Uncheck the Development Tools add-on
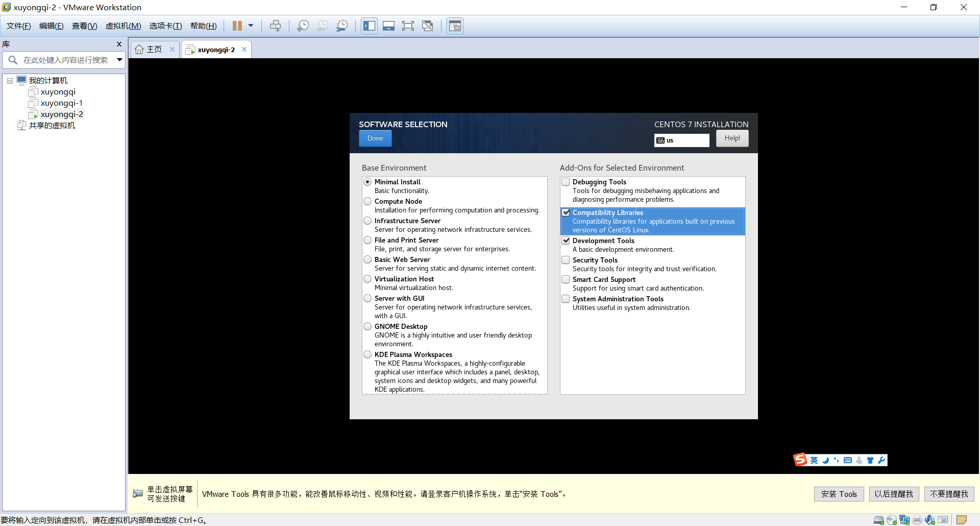Image resolution: width=980 pixels, height=526 pixels. pos(566,241)
